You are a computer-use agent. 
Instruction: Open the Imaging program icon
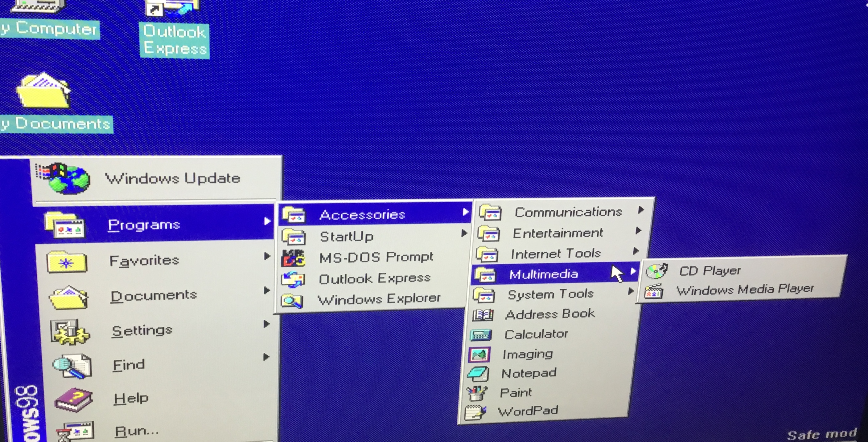click(x=479, y=355)
